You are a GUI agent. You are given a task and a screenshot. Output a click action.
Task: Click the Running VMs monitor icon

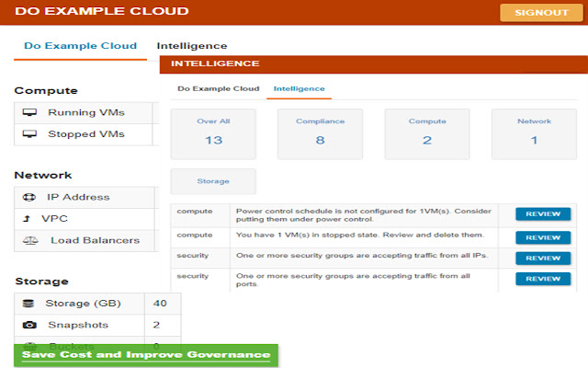tap(29, 113)
